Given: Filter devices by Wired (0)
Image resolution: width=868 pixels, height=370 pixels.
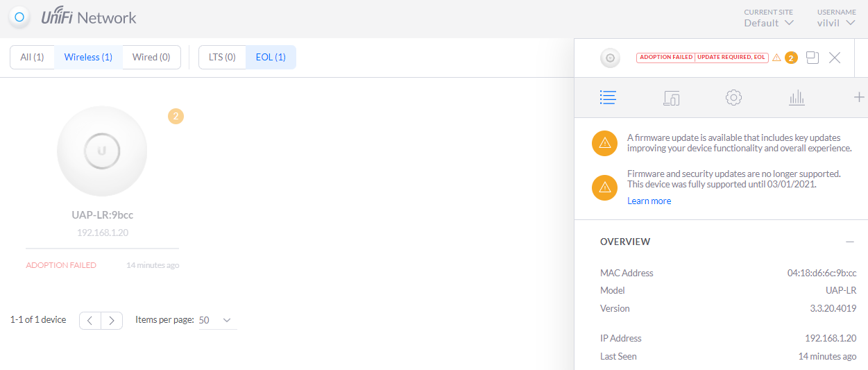Looking at the screenshot, I should pyautogui.click(x=151, y=58).
